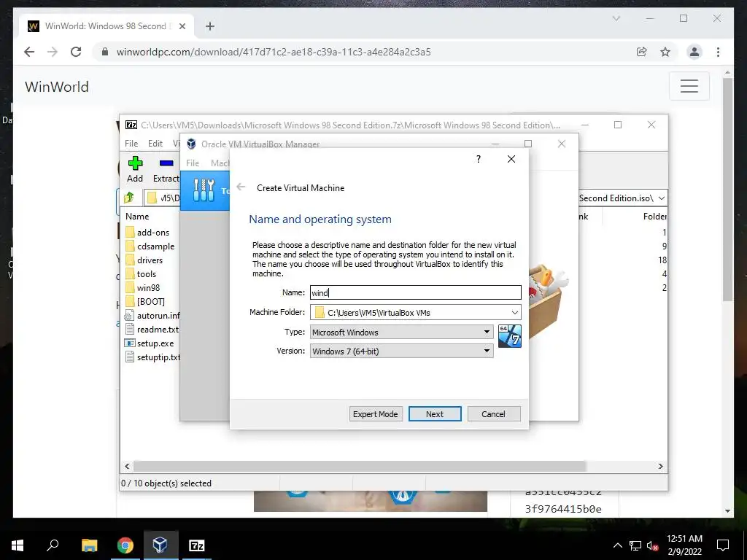Click the Windows 7 64-bit OS icon
This screenshot has width=747, height=560.
509,335
